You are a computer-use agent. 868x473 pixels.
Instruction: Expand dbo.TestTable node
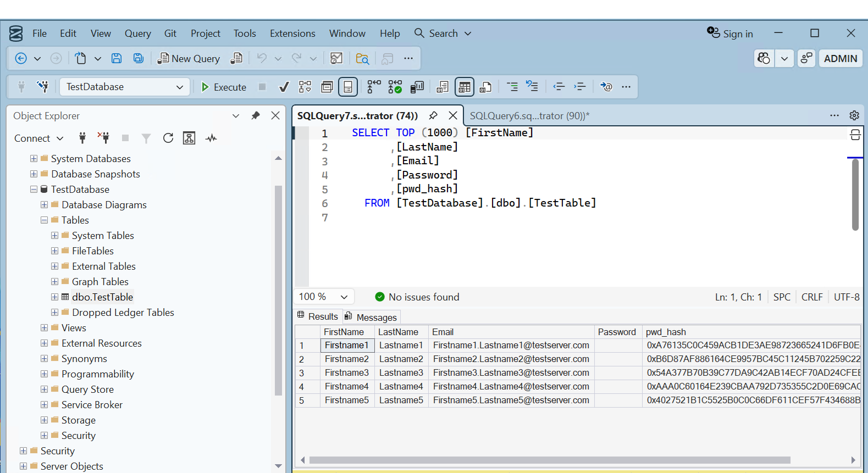click(54, 297)
